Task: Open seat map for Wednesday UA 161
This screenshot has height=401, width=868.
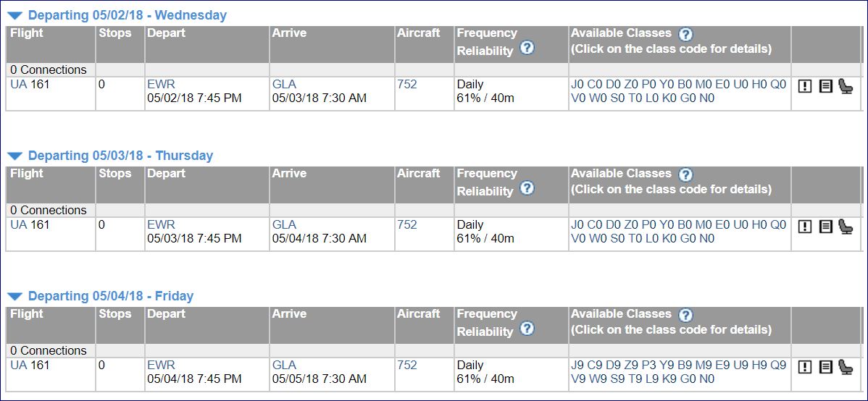Action: pos(845,86)
